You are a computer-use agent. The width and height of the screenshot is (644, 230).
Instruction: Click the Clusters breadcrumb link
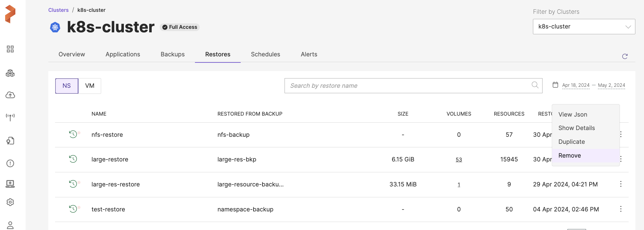coord(58,10)
